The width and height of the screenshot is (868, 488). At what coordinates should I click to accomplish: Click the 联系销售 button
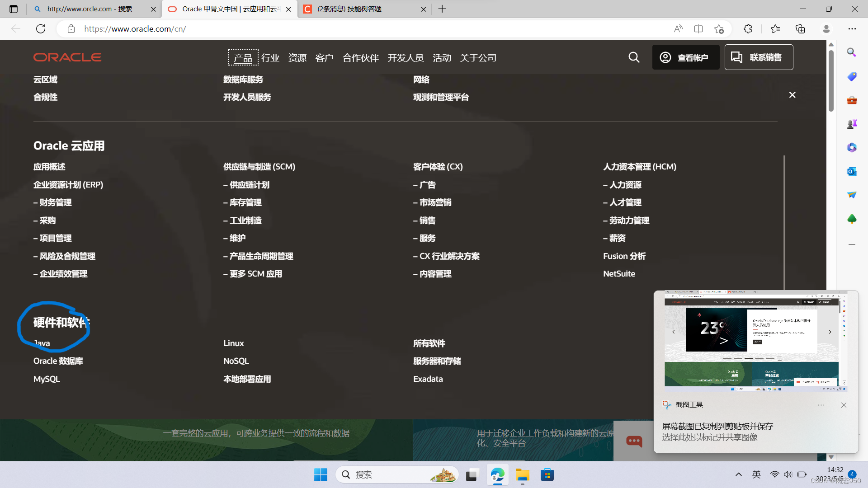click(x=759, y=57)
